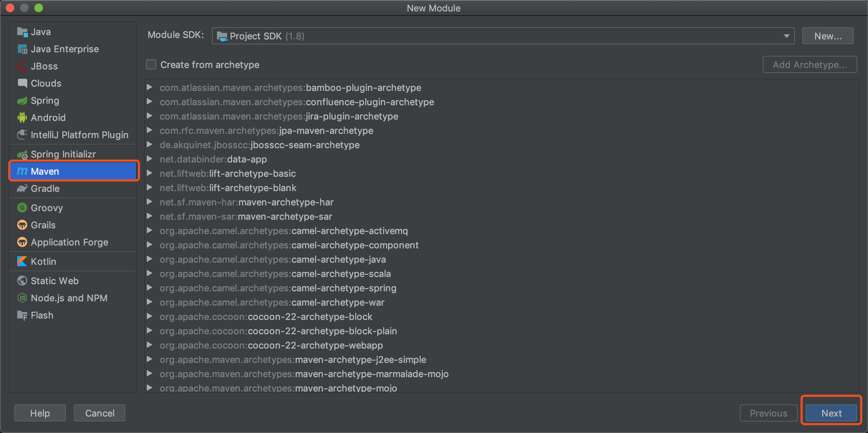Select the Kotlin icon in sidebar

click(x=22, y=262)
